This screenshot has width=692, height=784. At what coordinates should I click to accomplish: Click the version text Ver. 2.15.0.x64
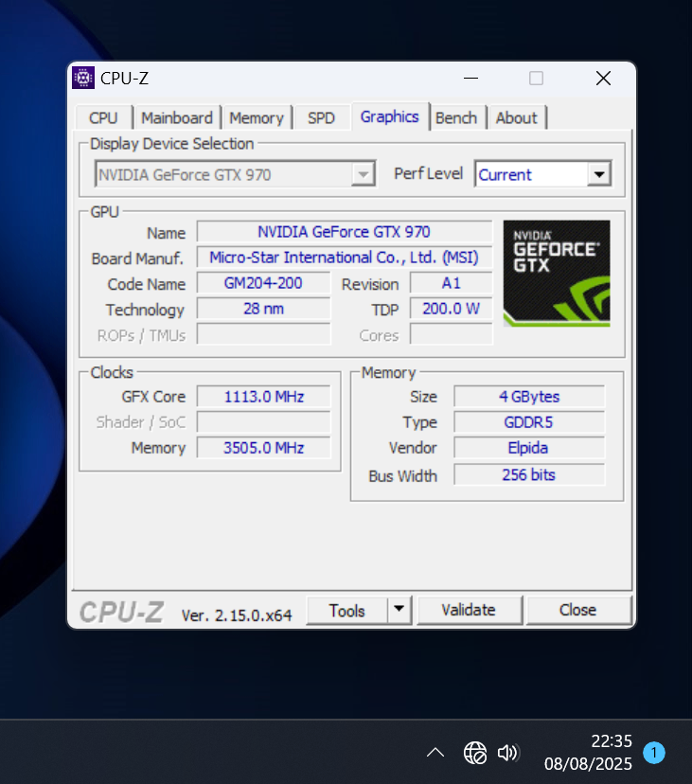(237, 615)
